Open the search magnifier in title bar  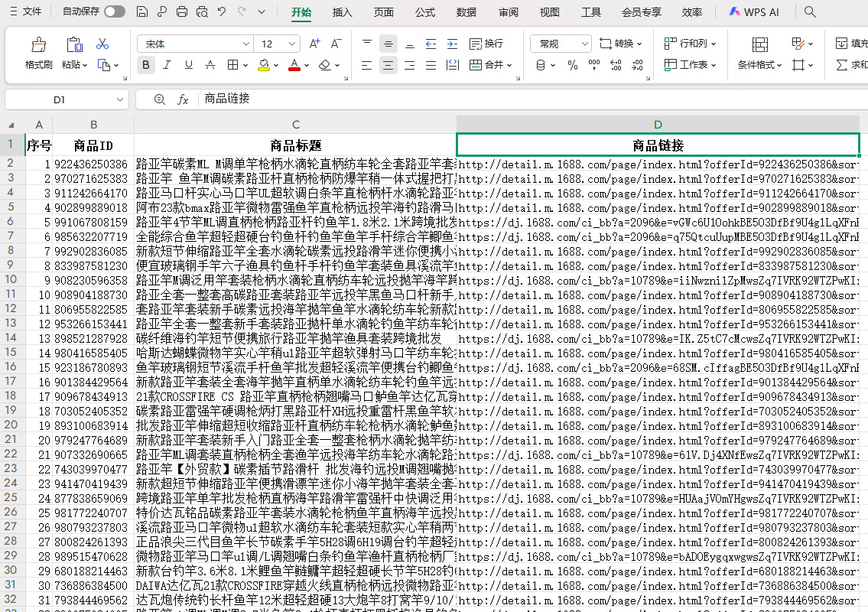click(x=810, y=11)
